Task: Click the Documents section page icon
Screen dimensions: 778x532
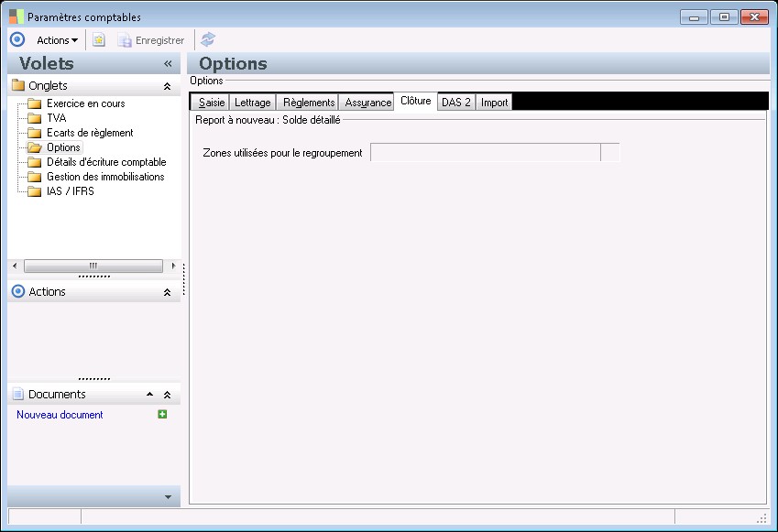Action: [x=17, y=394]
